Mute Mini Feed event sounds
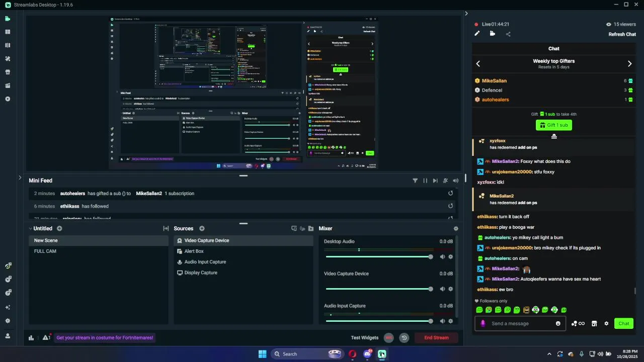 (x=455, y=180)
